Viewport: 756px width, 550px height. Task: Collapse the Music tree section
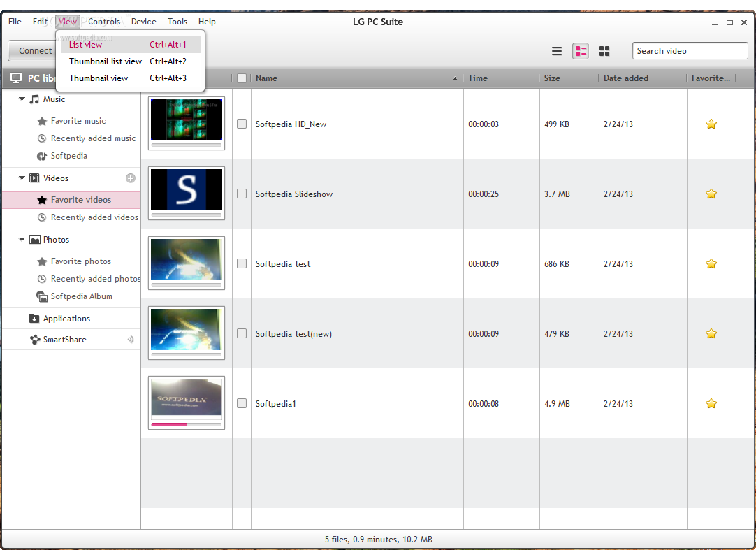tap(22, 99)
